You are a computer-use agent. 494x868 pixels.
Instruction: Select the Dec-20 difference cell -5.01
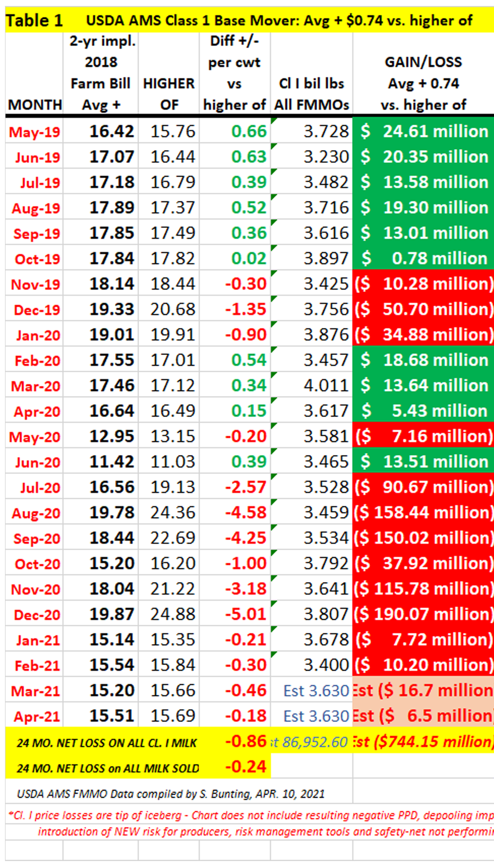click(246, 614)
